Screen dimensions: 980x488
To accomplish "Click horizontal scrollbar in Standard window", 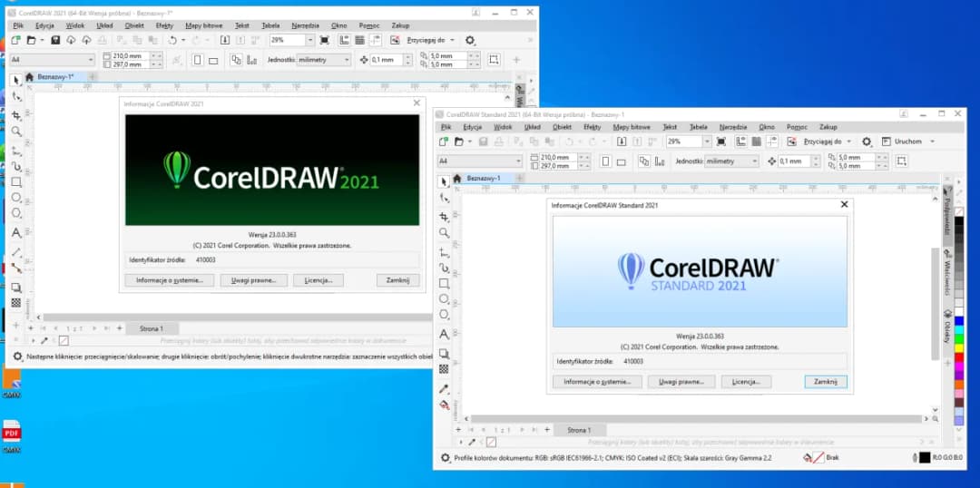I will click(x=696, y=419).
